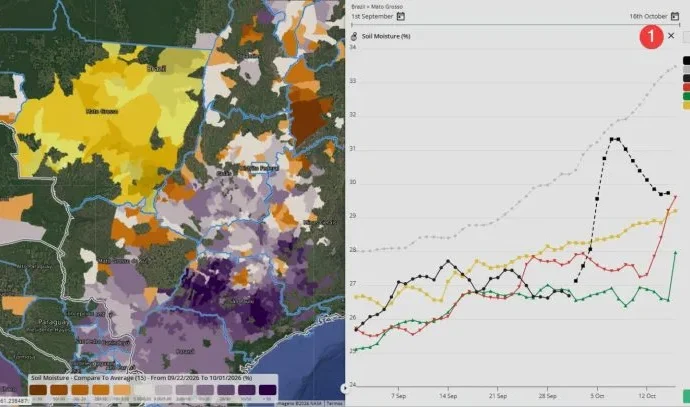Image resolution: width=690 pixels, height=407 pixels.
Task: Open the calendar icon beside 1st September
Action: pyautogui.click(x=400, y=16)
